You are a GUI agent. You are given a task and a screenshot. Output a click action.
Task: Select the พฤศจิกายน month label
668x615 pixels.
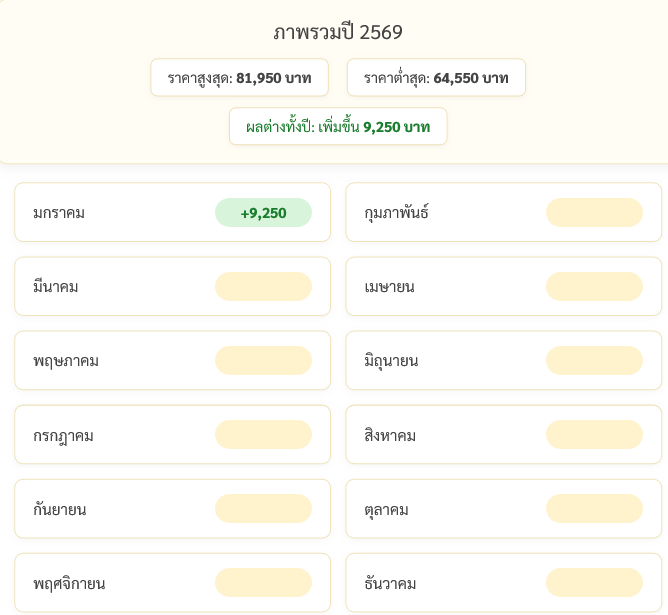click(69, 583)
